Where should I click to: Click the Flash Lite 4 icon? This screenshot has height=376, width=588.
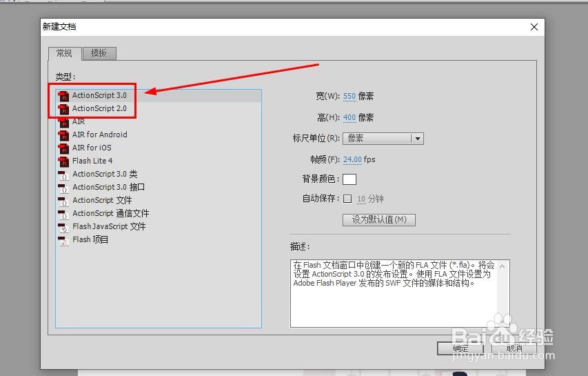(63, 161)
